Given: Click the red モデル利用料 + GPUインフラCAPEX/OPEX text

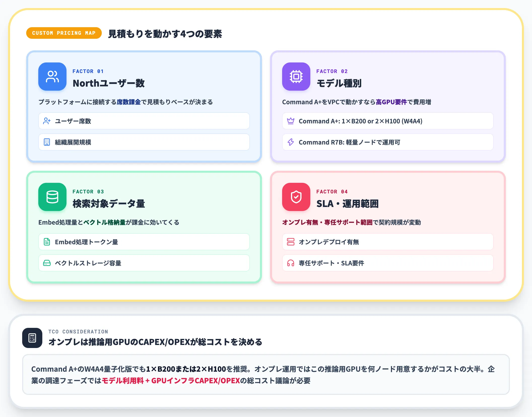Looking at the screenshot, I should [x=171, y=380].
